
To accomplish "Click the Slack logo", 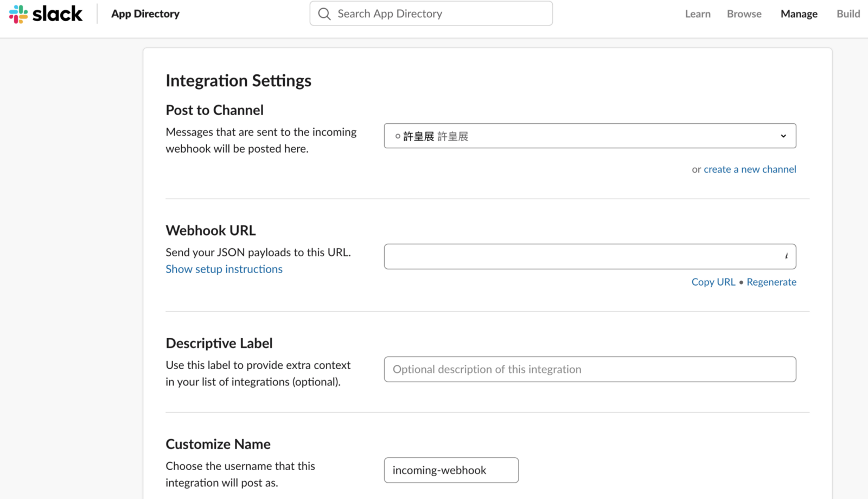I will (46, 14).
